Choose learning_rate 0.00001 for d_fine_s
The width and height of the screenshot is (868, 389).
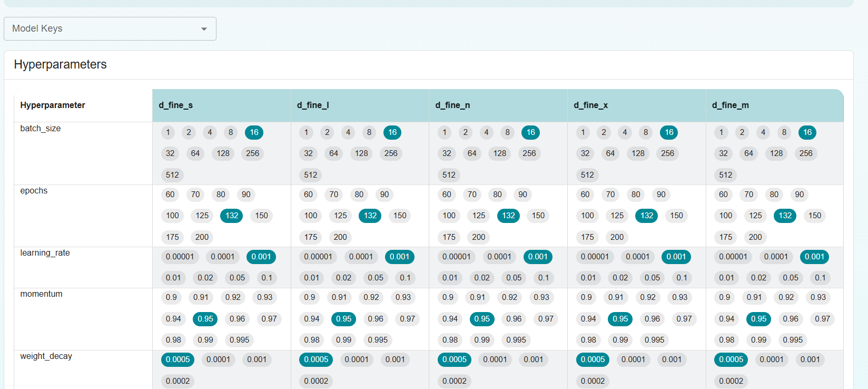click(180, 257)
